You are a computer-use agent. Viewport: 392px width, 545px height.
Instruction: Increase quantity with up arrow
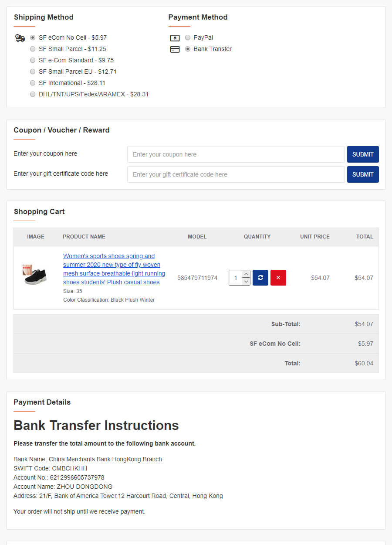click(x=246, y=274)
